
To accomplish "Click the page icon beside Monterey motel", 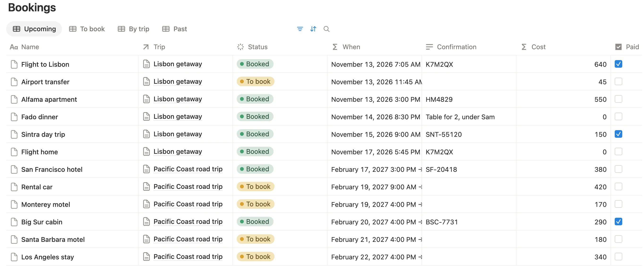I will (x=14, y=205).
